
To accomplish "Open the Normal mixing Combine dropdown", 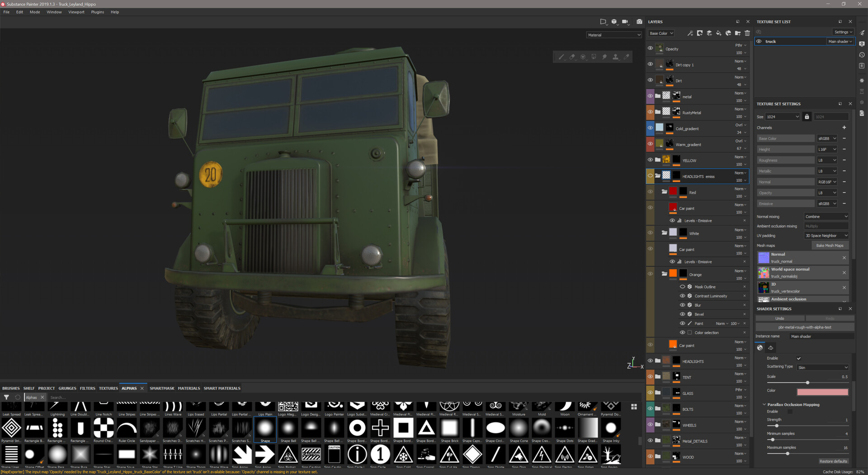I will coord(826,216).
